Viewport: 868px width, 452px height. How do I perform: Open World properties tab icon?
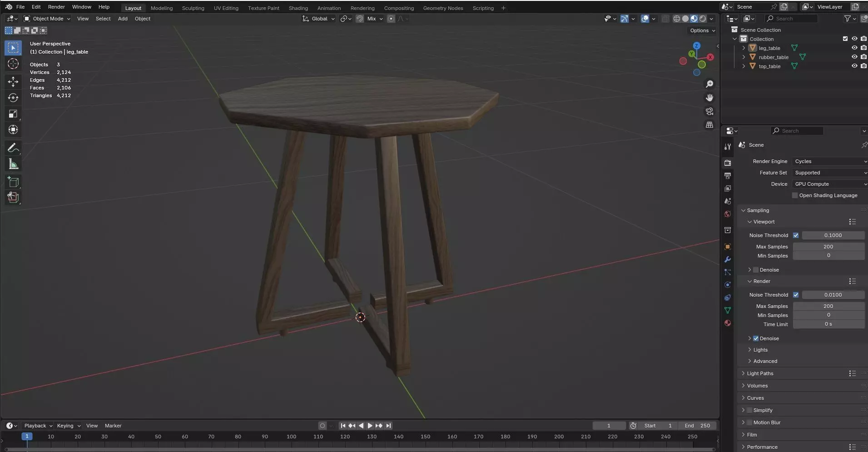tap(728, 214)
